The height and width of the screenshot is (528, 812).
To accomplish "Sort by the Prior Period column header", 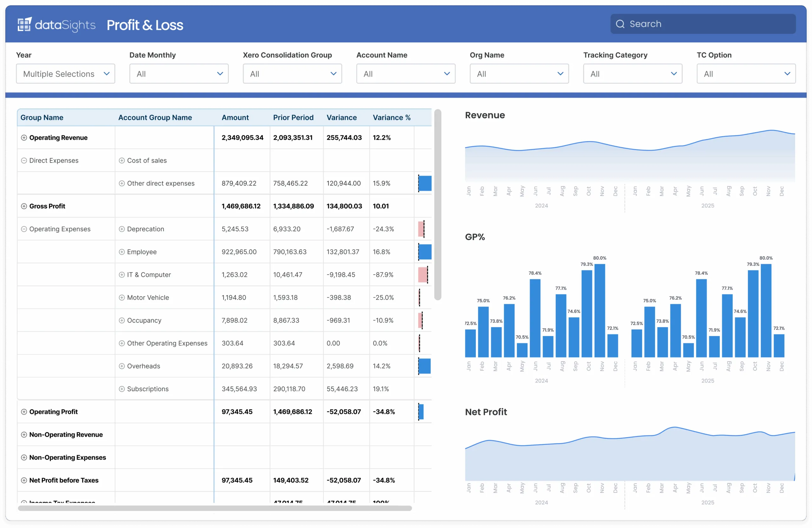I will 293,118.
